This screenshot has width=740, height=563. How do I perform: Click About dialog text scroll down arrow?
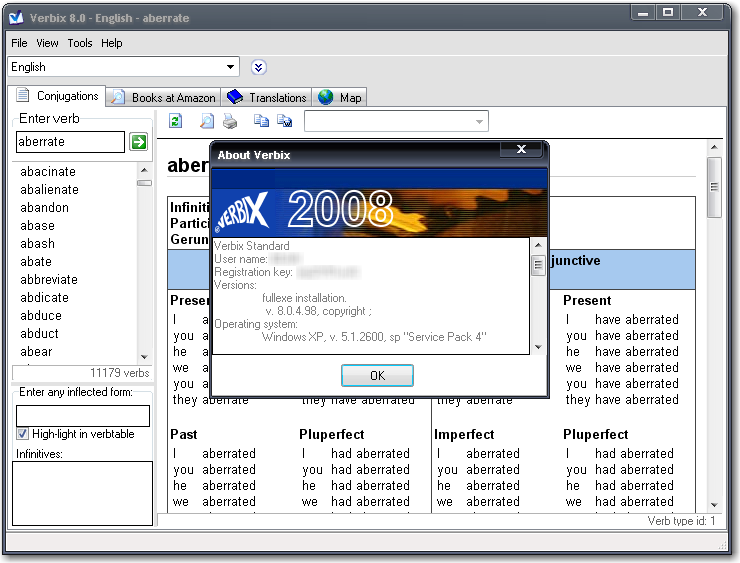pyautogui.click(x=538, y=347)
